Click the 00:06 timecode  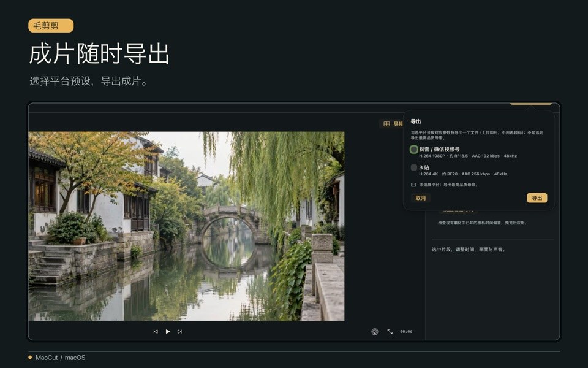pos(406,332)
